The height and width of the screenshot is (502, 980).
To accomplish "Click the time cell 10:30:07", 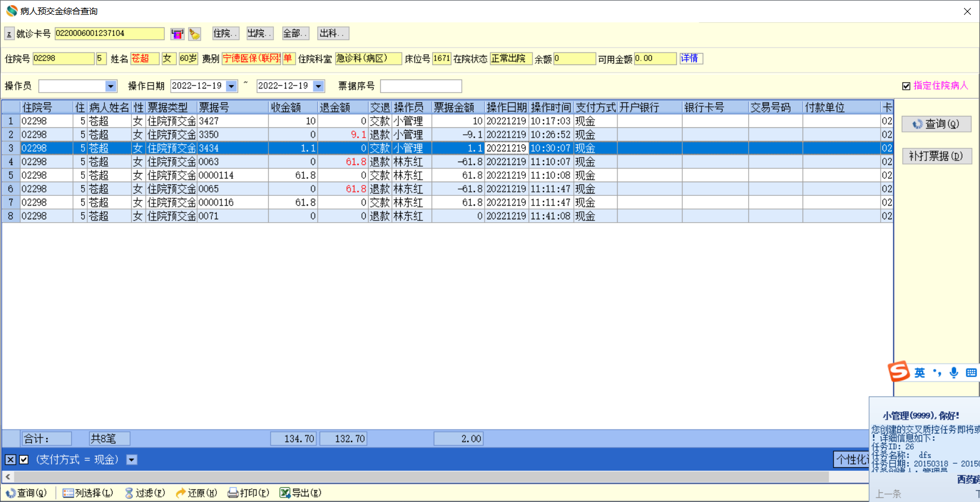I will tap(551, 148).
